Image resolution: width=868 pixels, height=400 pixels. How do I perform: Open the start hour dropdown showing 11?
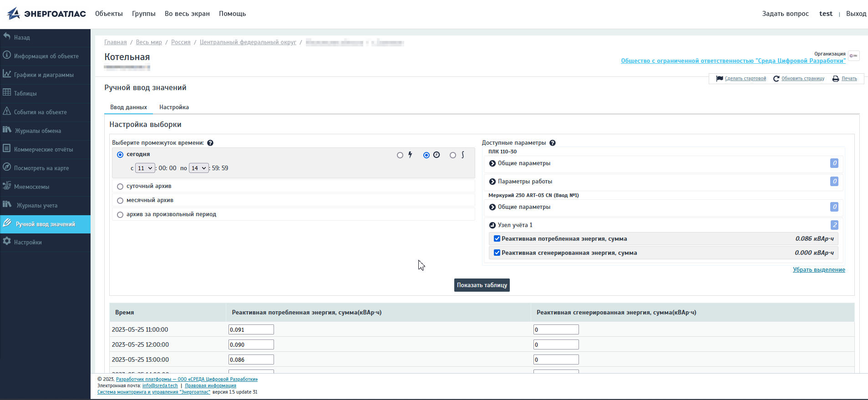click(145, 168)
